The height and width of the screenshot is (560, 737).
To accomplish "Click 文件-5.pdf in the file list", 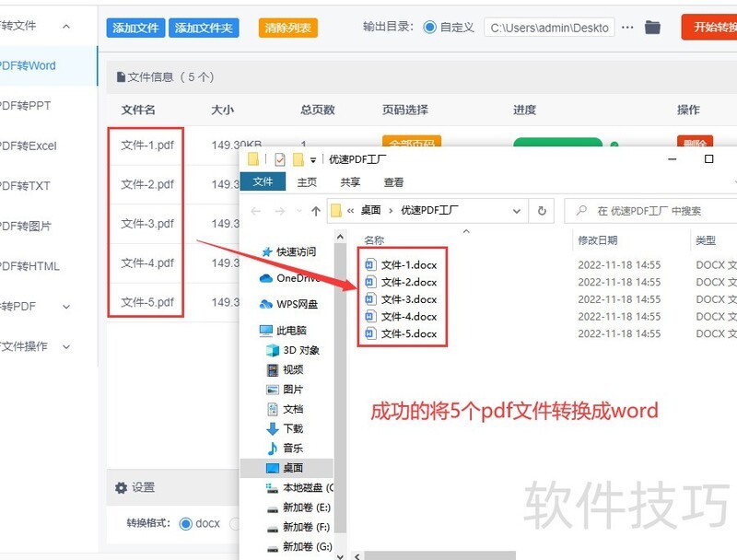I will point(147,302).
